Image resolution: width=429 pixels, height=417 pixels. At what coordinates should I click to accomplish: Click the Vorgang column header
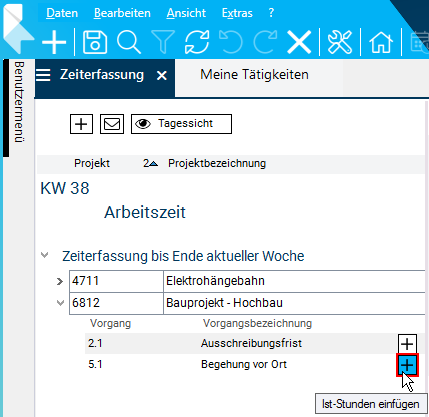point(110,323)
